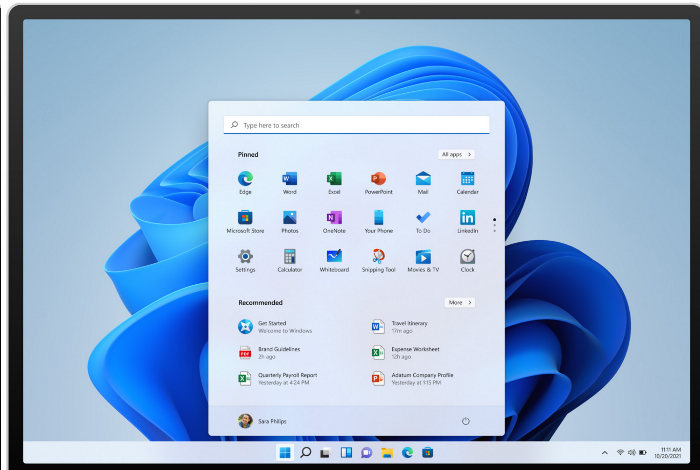
Task: Open Task View on the taskbar
Action: [325, 453]
